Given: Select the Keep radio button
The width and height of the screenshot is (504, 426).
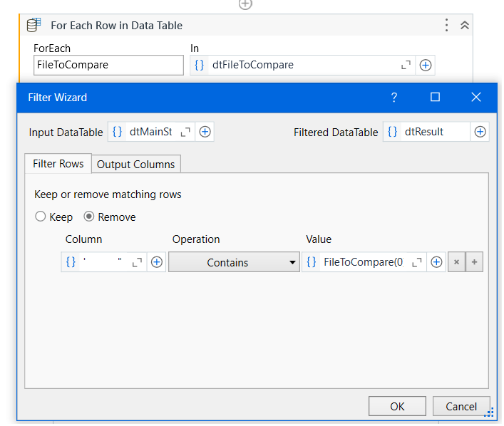Looking at the screenshot, I should pos(41,217).
